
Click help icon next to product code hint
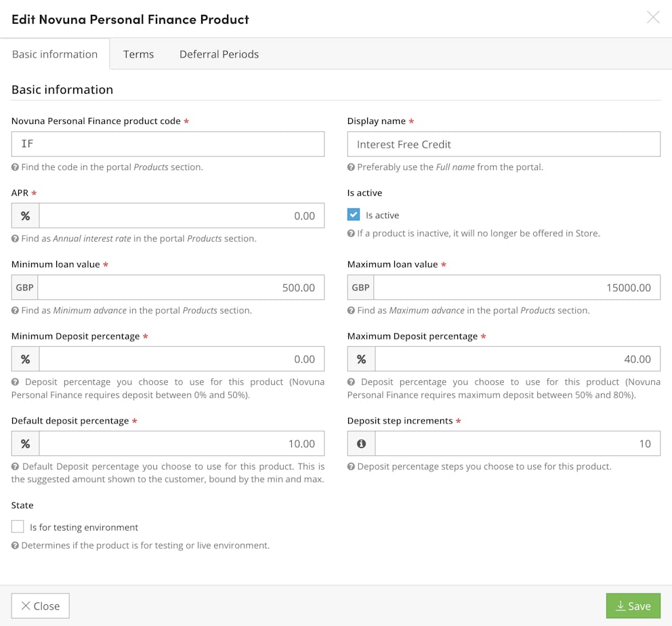pyautogui.click(x=15, y=167)
